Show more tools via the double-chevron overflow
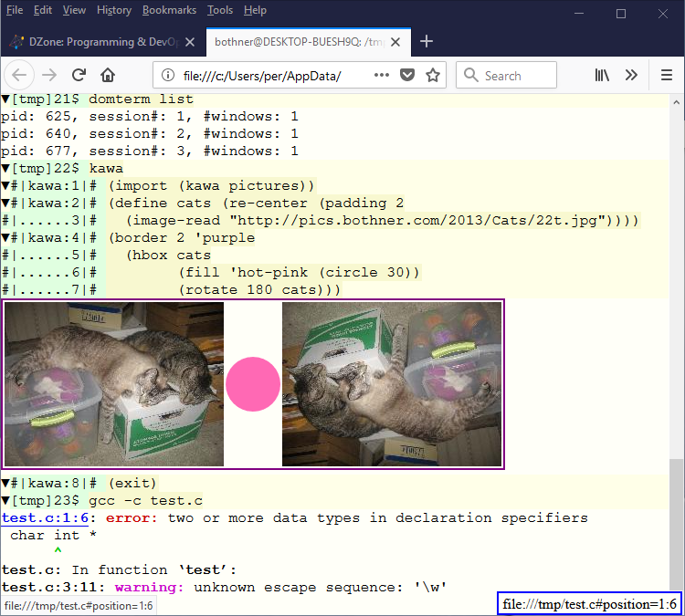Screen dimensions: 685x616 point(631,76)
